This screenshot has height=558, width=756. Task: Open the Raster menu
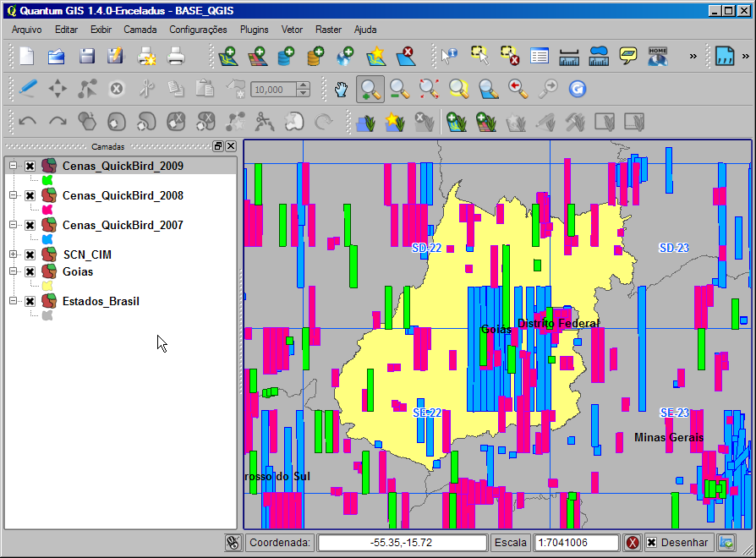[x=328, y=30]
